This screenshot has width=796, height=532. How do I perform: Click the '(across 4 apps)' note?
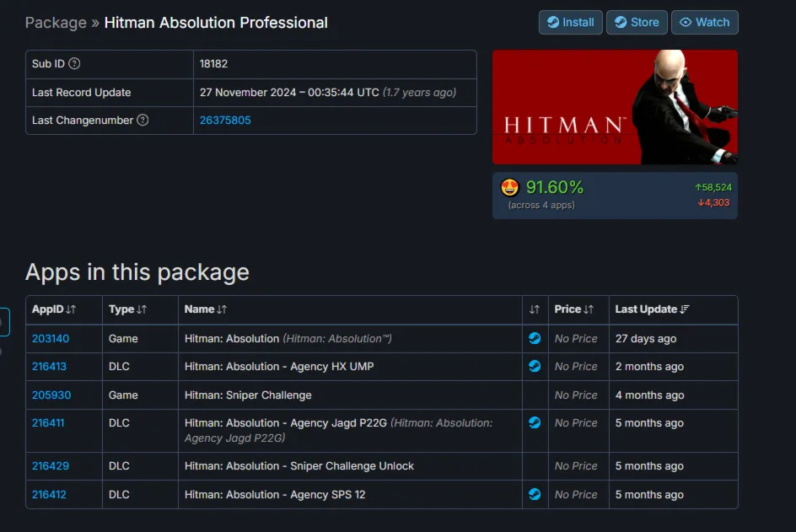[x=541, y=205]
